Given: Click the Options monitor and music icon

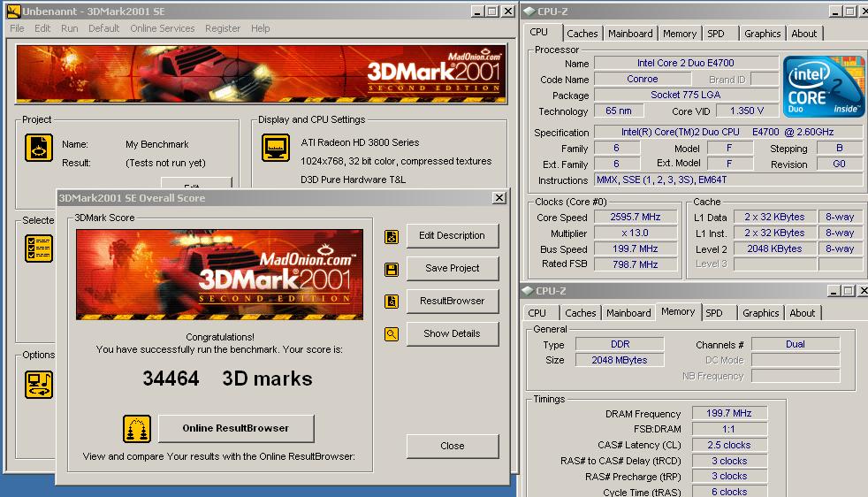Looking at the screenshot, I should coord(39,385).
